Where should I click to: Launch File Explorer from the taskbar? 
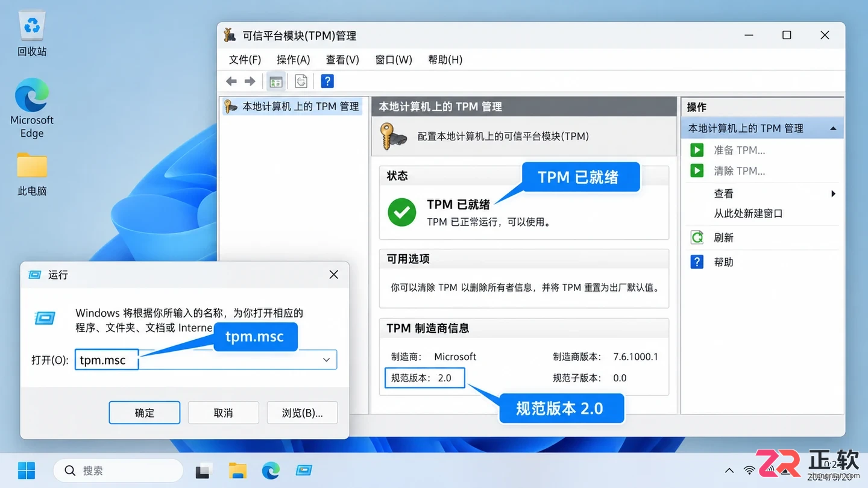[x=237, y=471]
